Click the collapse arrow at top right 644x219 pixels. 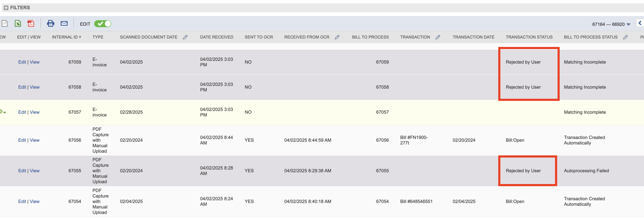640,23
